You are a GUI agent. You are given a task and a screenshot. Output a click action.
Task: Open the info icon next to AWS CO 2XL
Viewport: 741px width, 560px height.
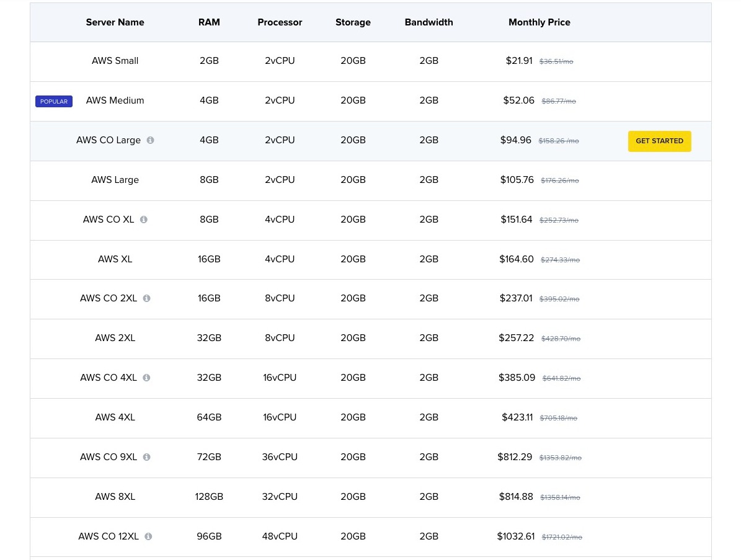(x=146, y=299)
